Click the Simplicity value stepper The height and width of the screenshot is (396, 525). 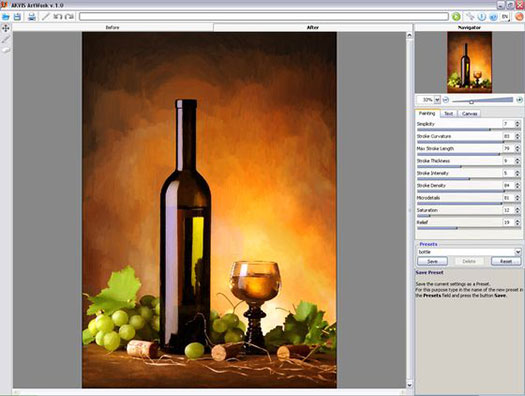[x=517, y=124]
